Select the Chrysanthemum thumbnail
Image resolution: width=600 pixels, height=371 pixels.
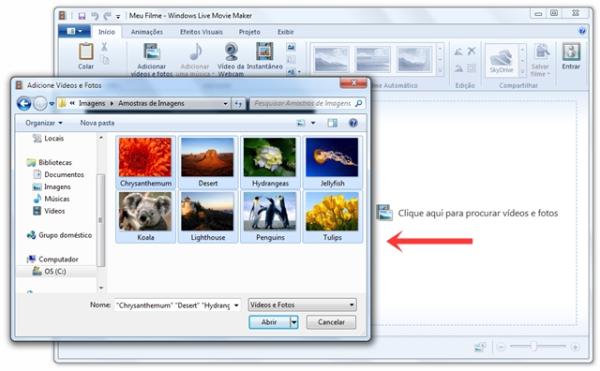click(145, 162)
